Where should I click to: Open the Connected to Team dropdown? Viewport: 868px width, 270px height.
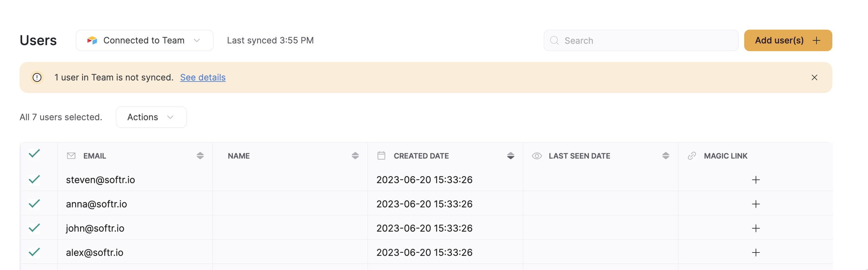click(145, 40)
